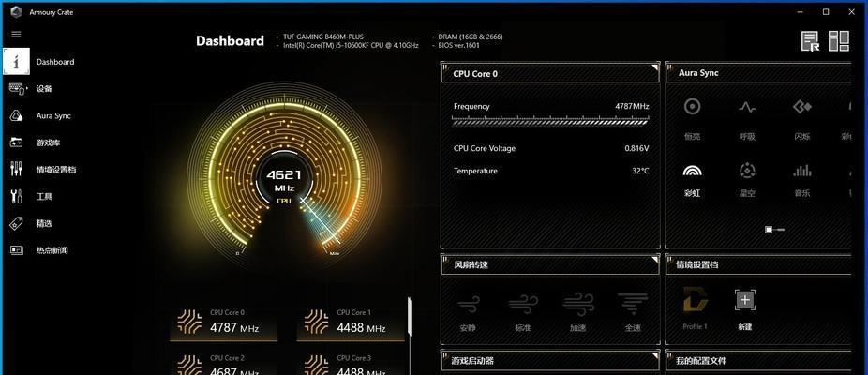Viewport: 868px width, 375px height.
Task: Click the 情境设置档 panel header
Action: [757, 264]
